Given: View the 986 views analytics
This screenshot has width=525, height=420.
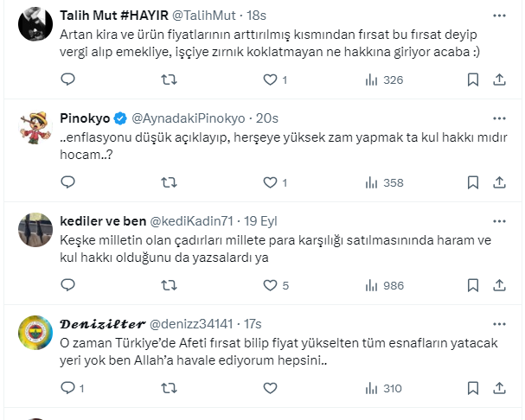Looking at the screenshot, I should (384, 284).
